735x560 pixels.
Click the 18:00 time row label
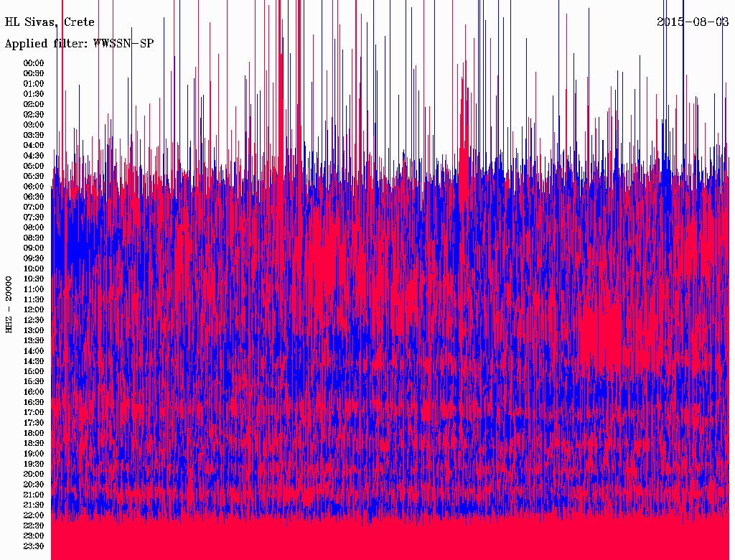coord(34,433)
